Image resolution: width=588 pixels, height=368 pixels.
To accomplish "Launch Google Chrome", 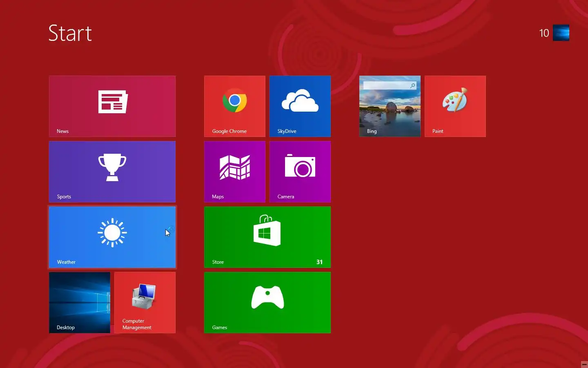I will (x=235, y=106).
